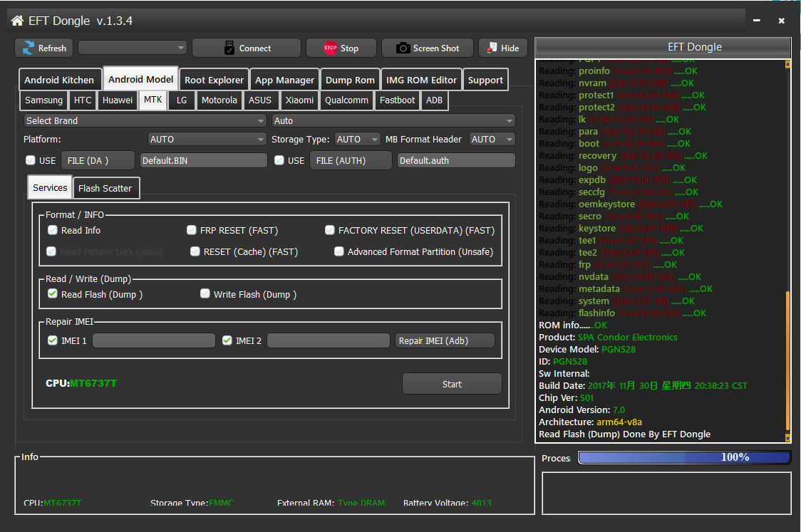Viewport: 801px width, 532px height.
Task: Click the log panel scrollbar thumb
Action: 787,361
